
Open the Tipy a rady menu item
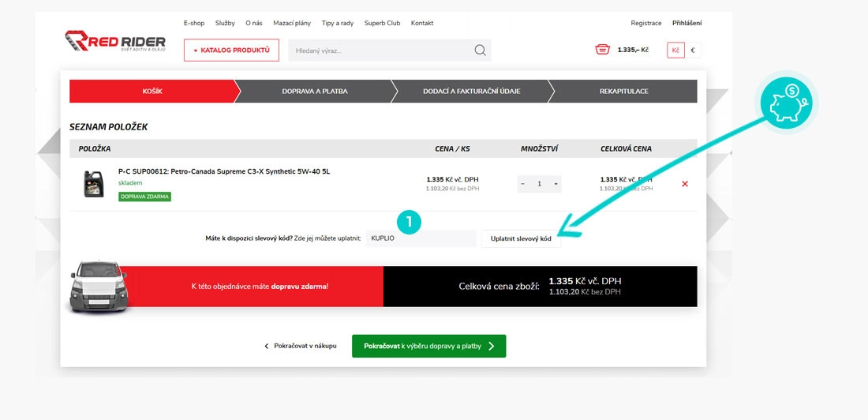tap(337, 23)
